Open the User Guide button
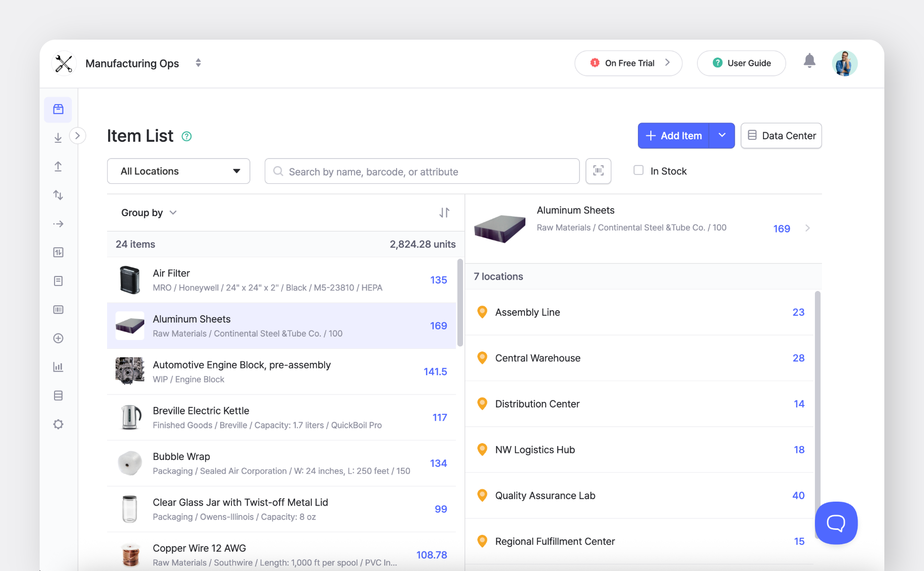This screenshot has width=924, height=571. tap(742, 63)
